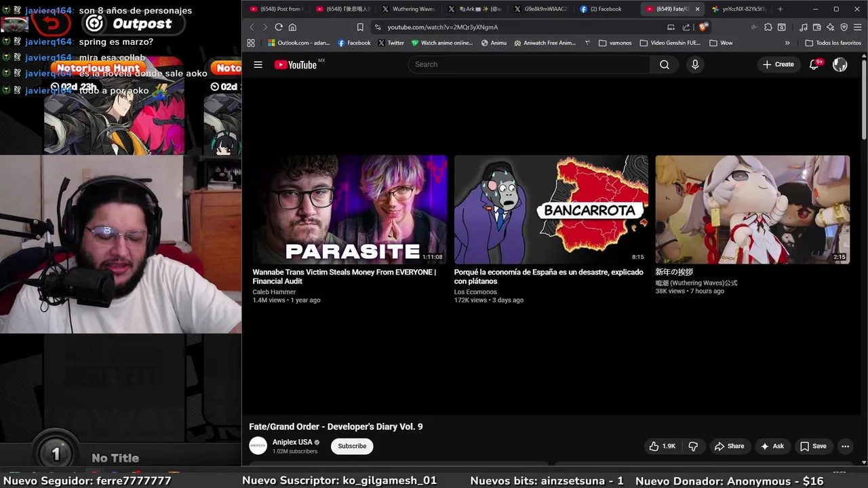This screenshot has width=868, height=488.
Task: Open the Watch anime online bookmark
Action: tap(441, 43)
